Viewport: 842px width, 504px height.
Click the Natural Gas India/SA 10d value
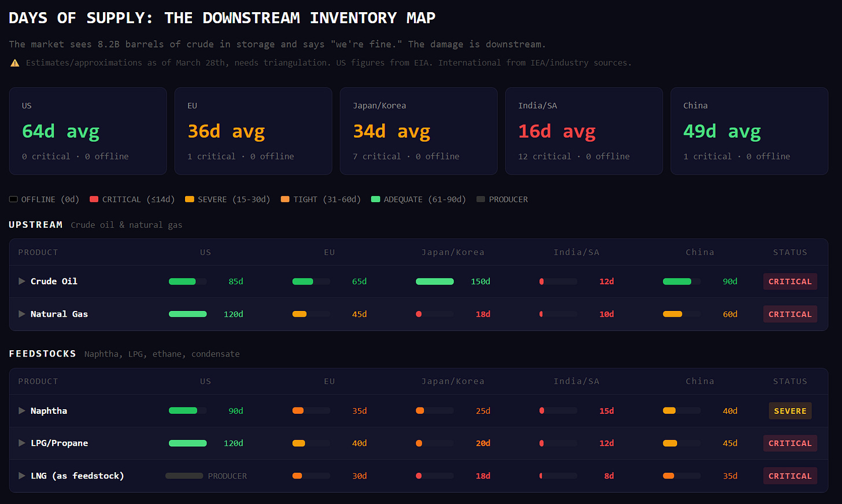pyautogui.click(x=607, y=314)
